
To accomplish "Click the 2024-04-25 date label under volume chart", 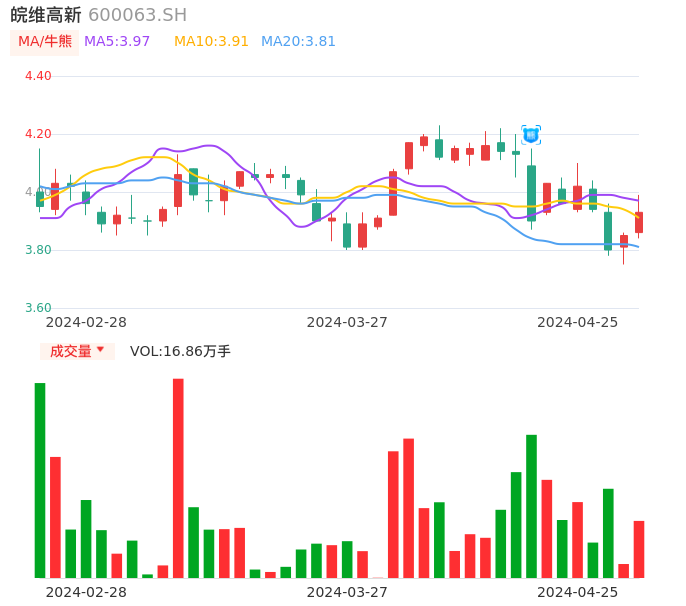I will coord(577,592).
